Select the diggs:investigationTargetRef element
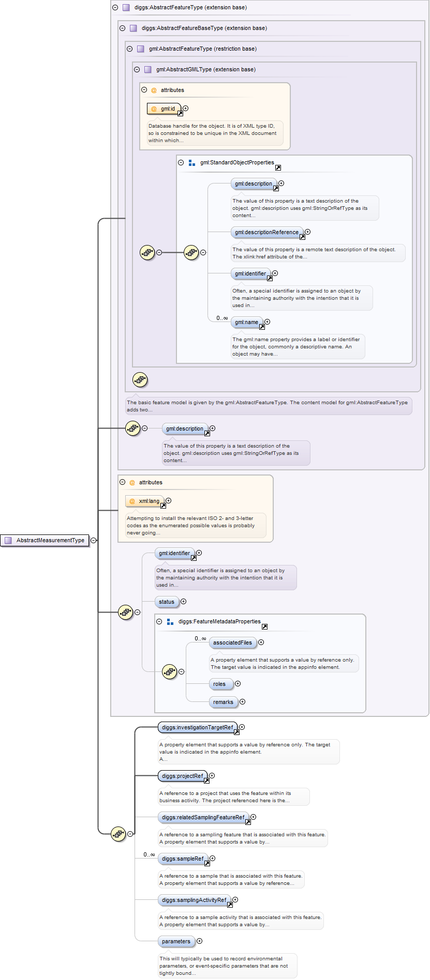Image resolution: width=430 pixels, height=980 pixels. tap(197, 727)
